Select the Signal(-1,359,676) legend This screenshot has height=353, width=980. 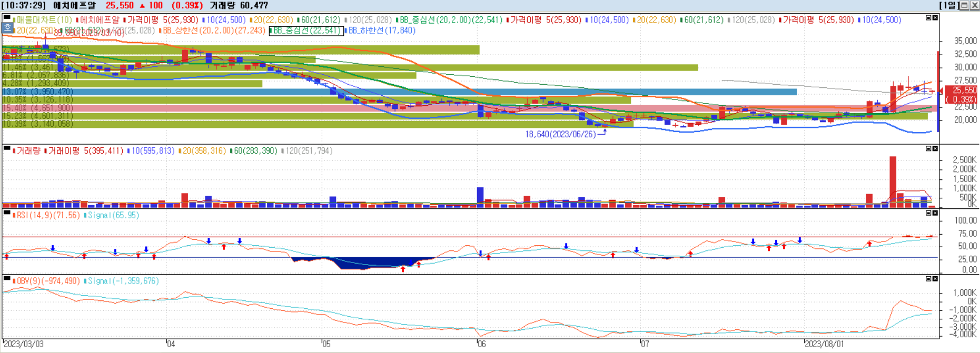click(x=123, y=281)
